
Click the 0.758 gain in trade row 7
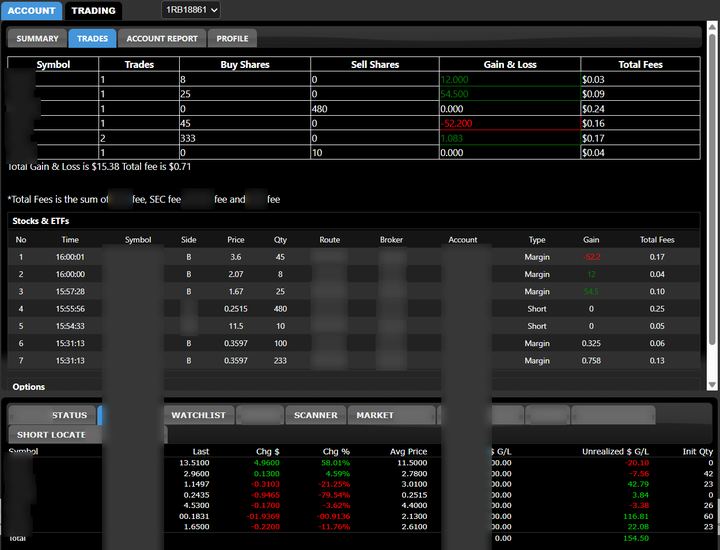click(x=591, y=360)
